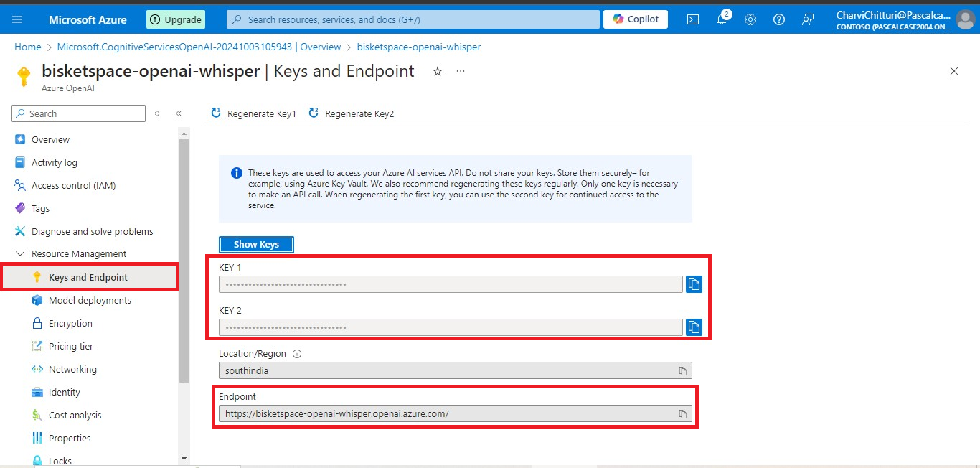Viewport: 980px width, 468px height.
Task: Add resource to favorites with star
Action: 438,72
